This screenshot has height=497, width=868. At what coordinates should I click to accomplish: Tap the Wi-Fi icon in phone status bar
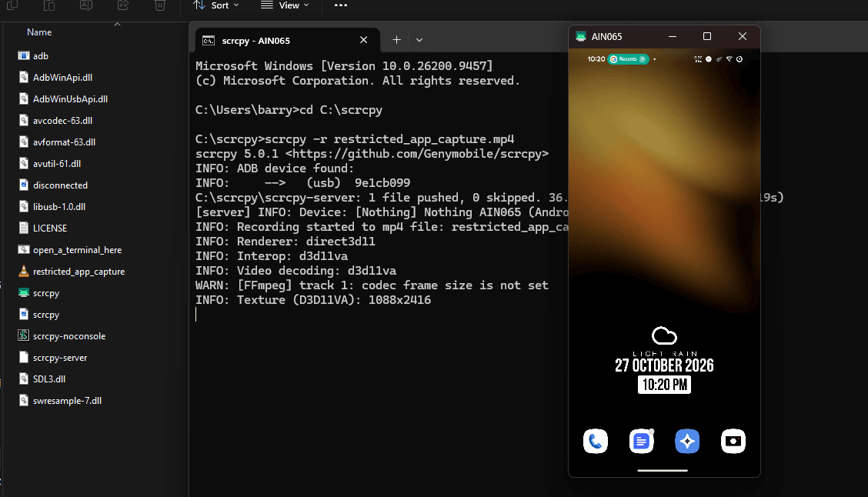point(729,59)
